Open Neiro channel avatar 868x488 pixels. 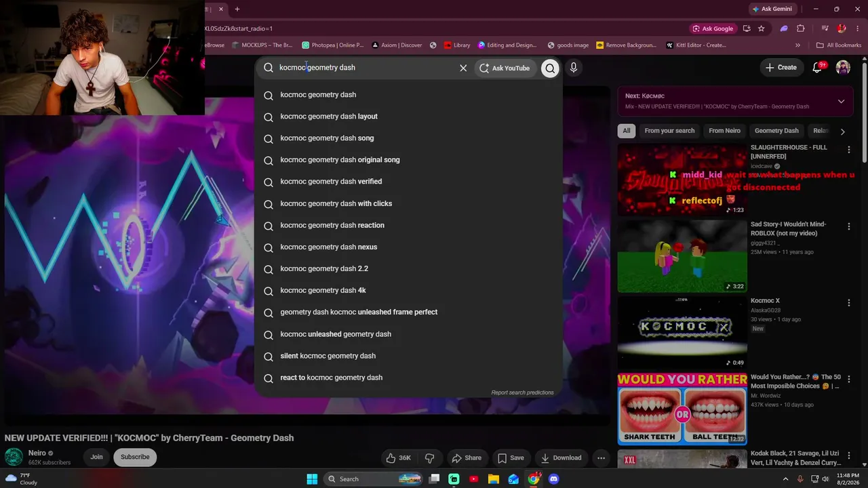click(x=14, y=457)
